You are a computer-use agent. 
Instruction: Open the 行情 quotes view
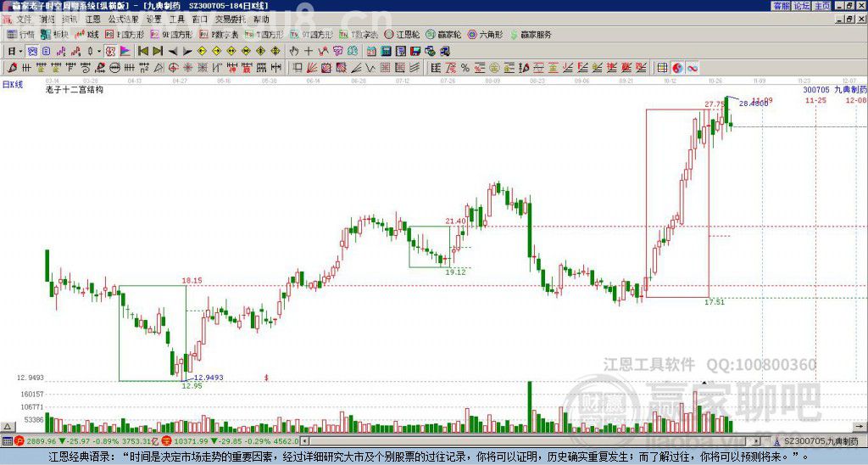coord(21,34)
